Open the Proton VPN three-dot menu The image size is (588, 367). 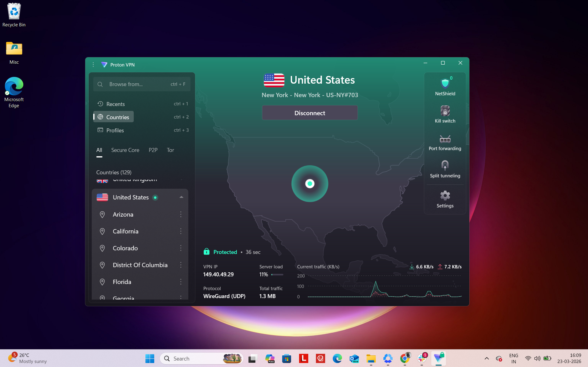[x=93, y=65]
